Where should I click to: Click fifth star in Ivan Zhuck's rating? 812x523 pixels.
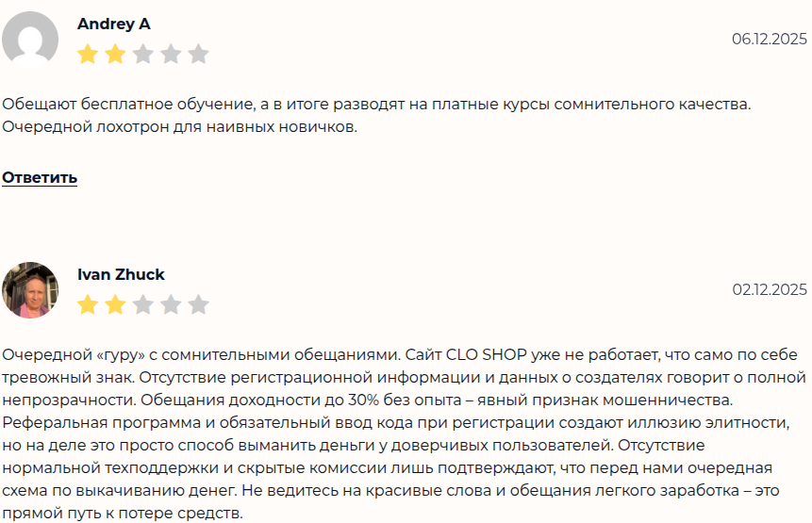point(198,304)
